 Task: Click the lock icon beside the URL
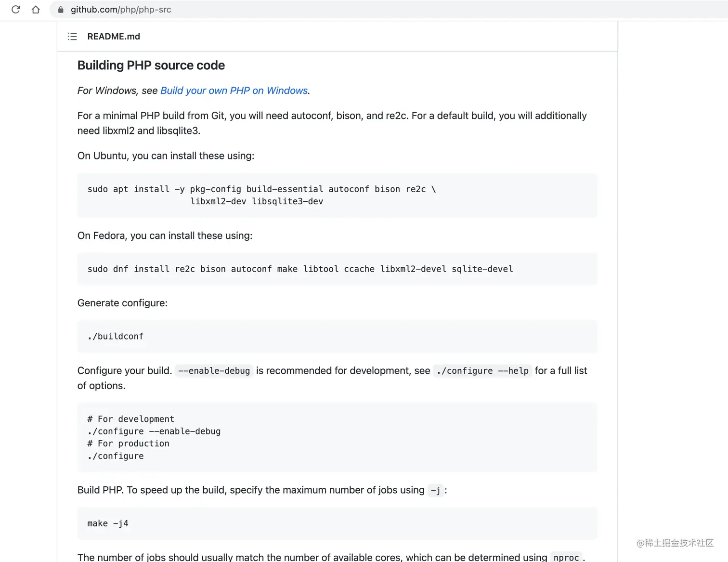[61, 10]
